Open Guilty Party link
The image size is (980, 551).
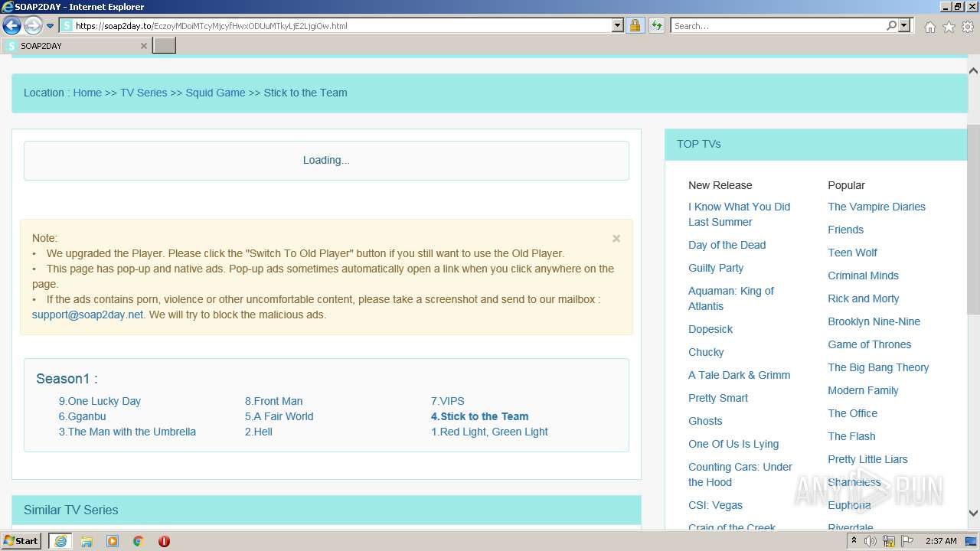tap(716, 268)
